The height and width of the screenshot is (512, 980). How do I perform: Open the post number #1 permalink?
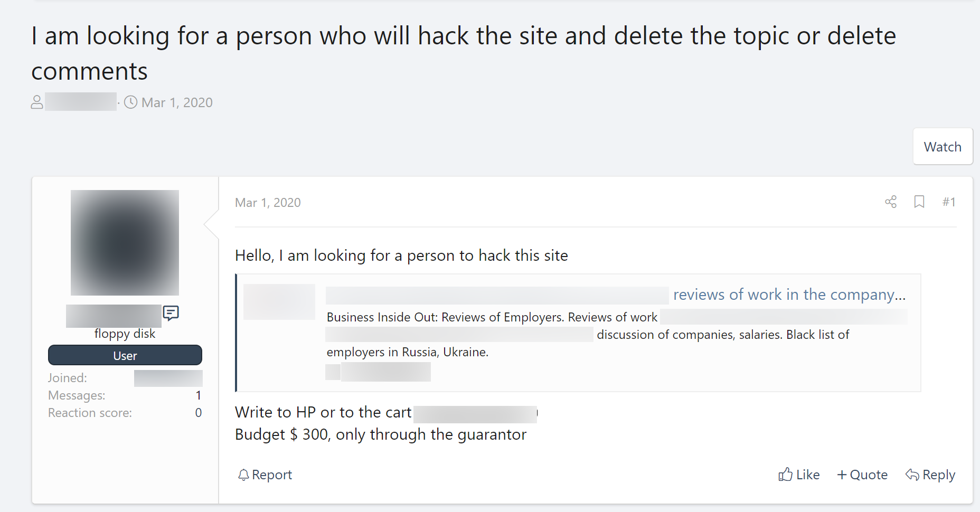tap(949, 202)
